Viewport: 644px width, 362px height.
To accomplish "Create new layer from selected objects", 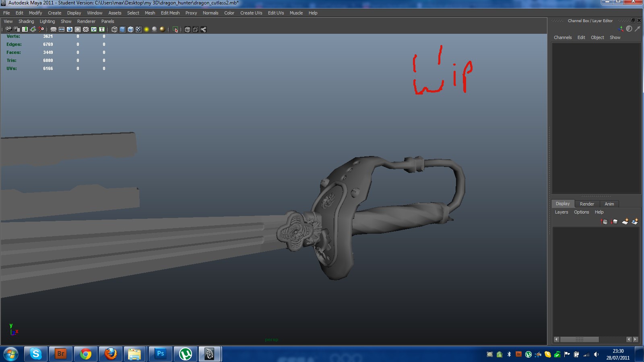I will coord(635,222).
